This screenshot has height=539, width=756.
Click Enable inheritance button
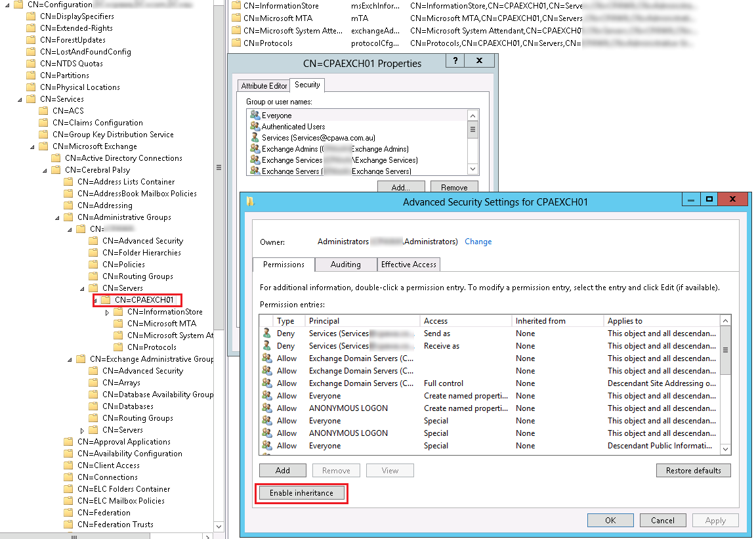tap(301, 492)
